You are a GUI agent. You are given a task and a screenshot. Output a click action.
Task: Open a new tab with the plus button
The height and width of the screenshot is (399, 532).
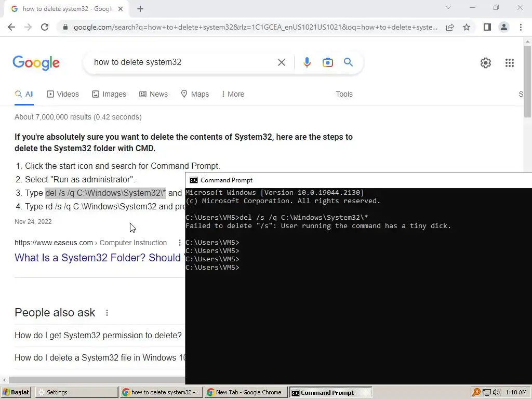click(140, 9)
